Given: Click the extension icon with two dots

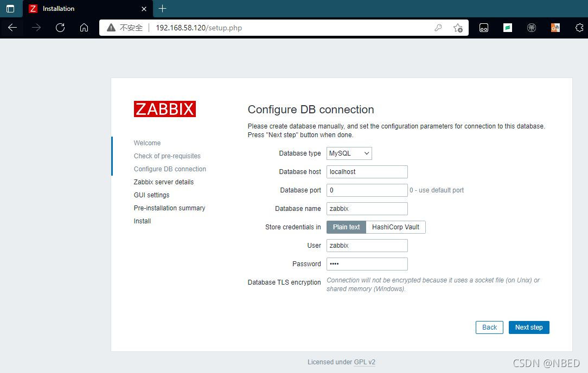Looking at the screenshot, I should click(484, 27).
